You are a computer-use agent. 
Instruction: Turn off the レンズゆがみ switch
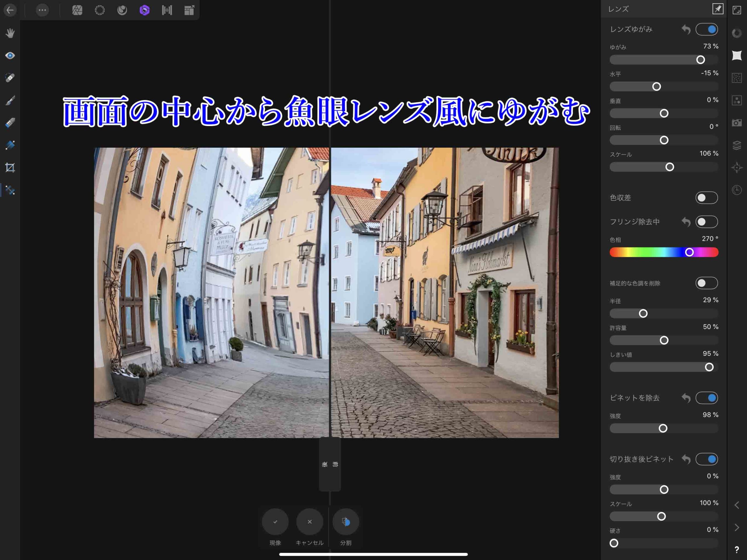tap(706, 29)
